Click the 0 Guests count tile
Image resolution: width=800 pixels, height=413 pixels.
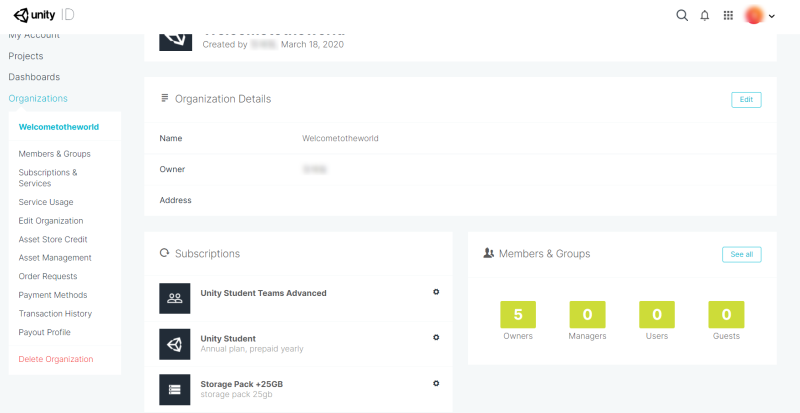click(x=726, y=314)
